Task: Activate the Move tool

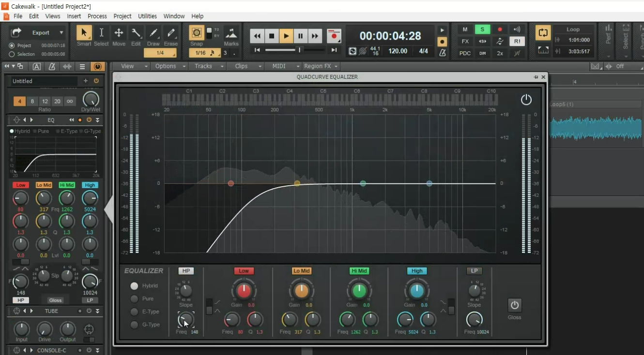Action: tap(119, 33)
